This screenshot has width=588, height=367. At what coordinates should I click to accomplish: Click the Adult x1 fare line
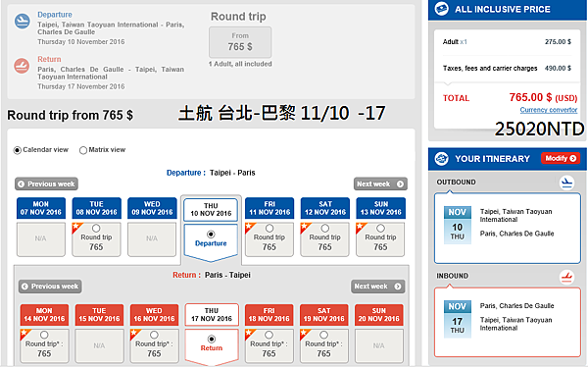(507, 41)
